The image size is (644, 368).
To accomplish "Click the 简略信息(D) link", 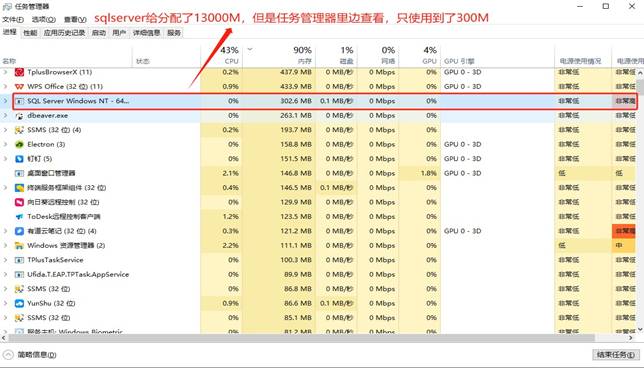I will point(37,355).
